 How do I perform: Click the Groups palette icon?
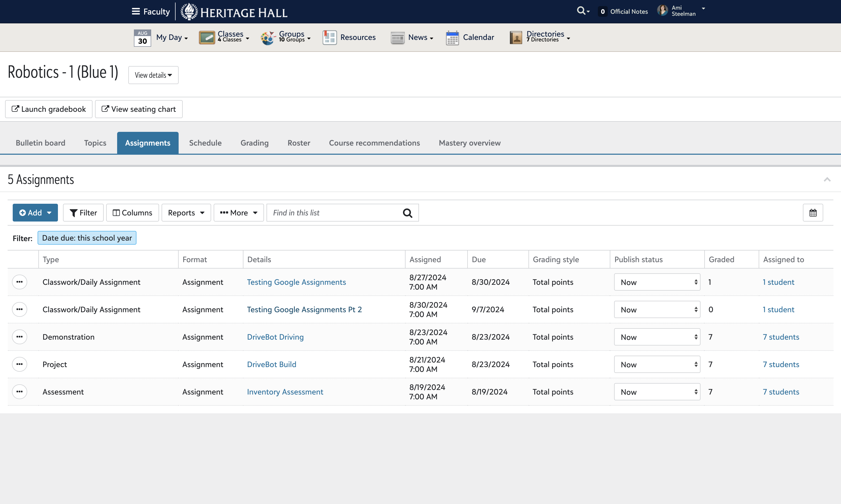point(268,38)
